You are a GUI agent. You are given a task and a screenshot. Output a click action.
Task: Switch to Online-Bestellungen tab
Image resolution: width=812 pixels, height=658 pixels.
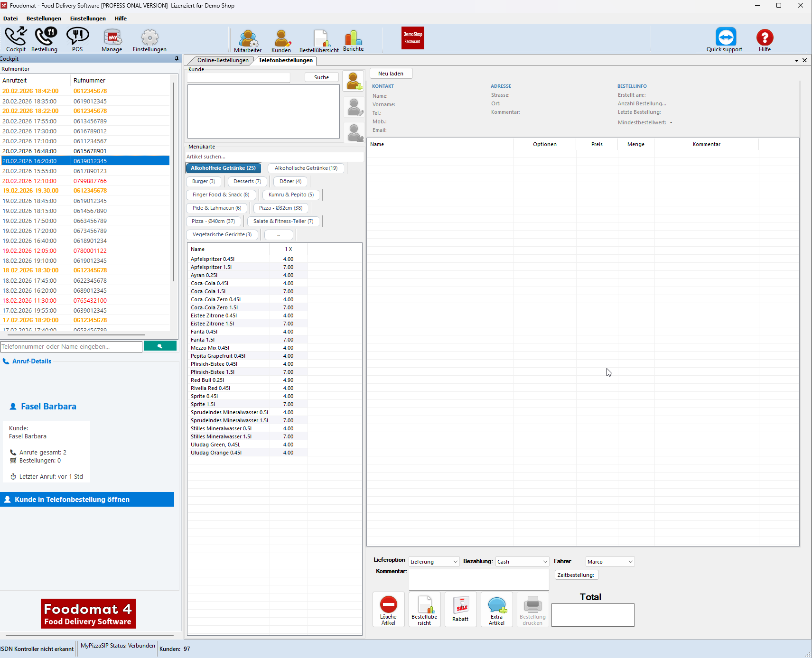[223, 60]
